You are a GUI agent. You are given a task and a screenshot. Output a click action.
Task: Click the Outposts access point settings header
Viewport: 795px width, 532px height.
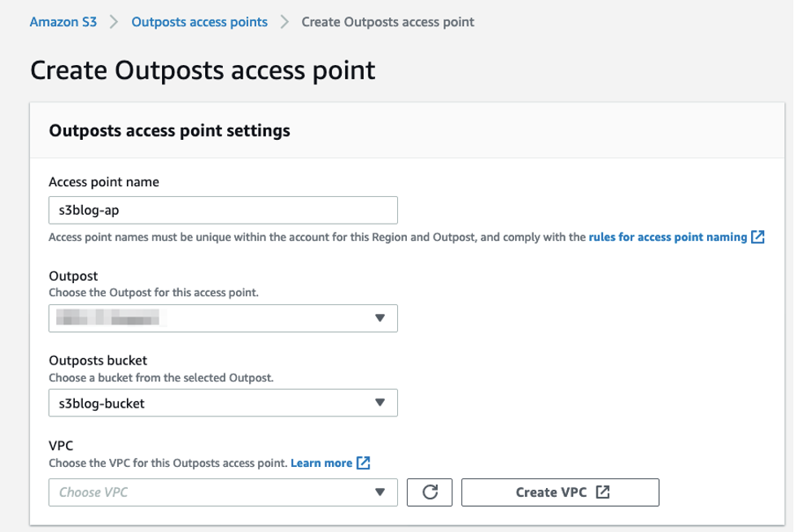coord(169,131)
